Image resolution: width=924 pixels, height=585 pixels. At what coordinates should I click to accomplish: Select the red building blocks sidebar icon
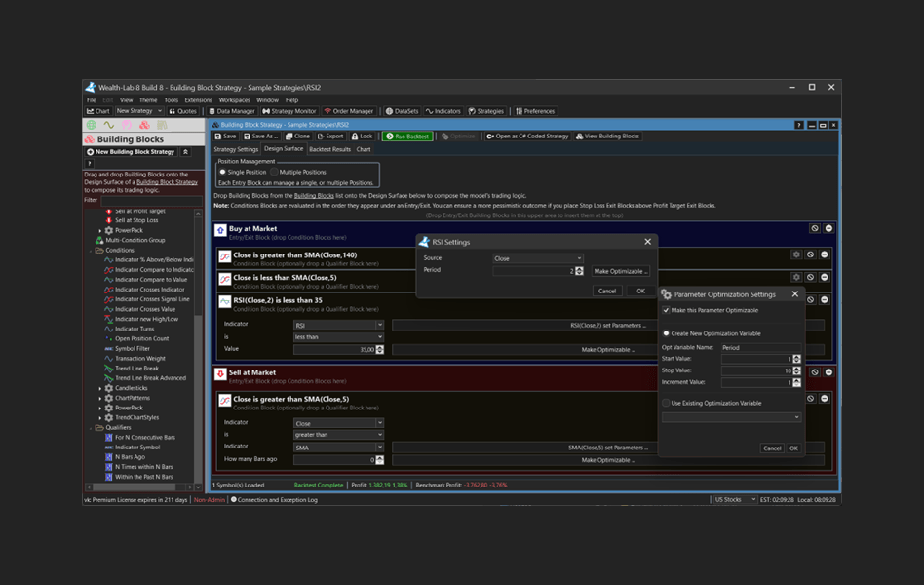coord(144,125)
